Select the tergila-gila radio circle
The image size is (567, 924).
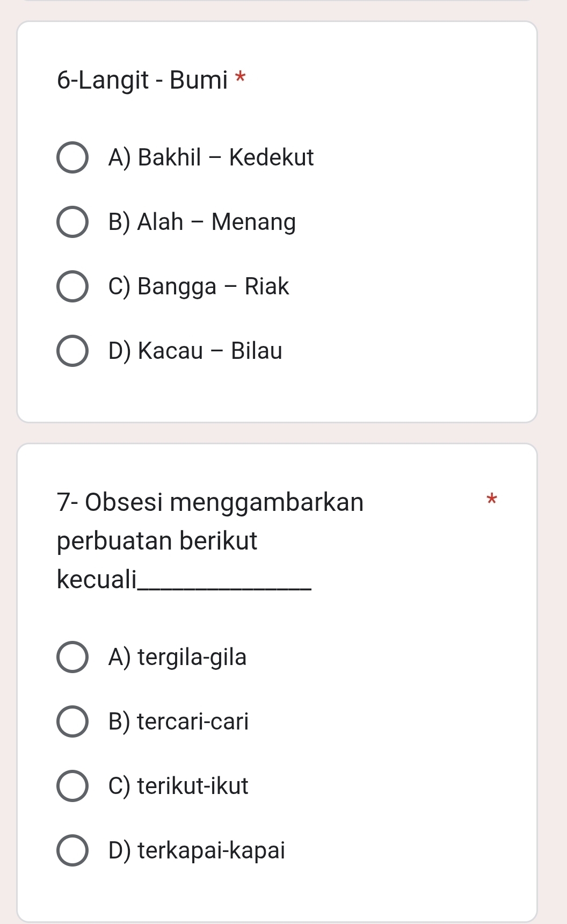[72, 657]
